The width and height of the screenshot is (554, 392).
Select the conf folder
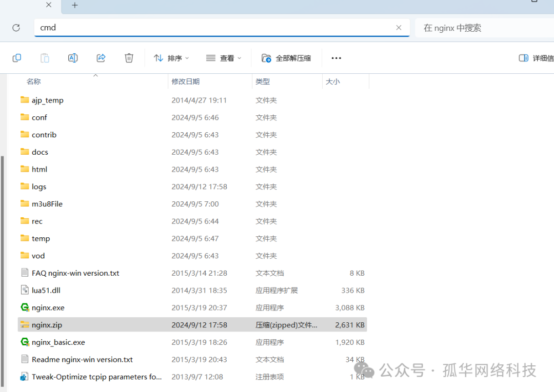point(39,117)
